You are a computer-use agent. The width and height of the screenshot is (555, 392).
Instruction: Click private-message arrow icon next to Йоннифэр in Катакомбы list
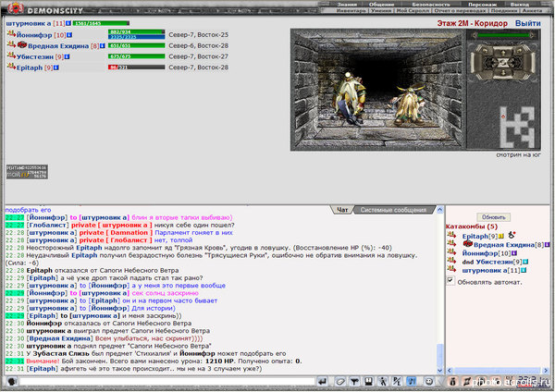pyautogui.click(x=451, y=251)
